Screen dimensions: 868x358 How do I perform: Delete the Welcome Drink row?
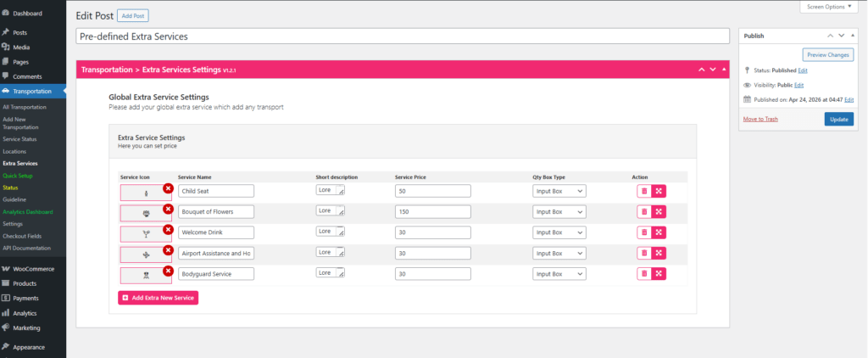coord(644,232)
